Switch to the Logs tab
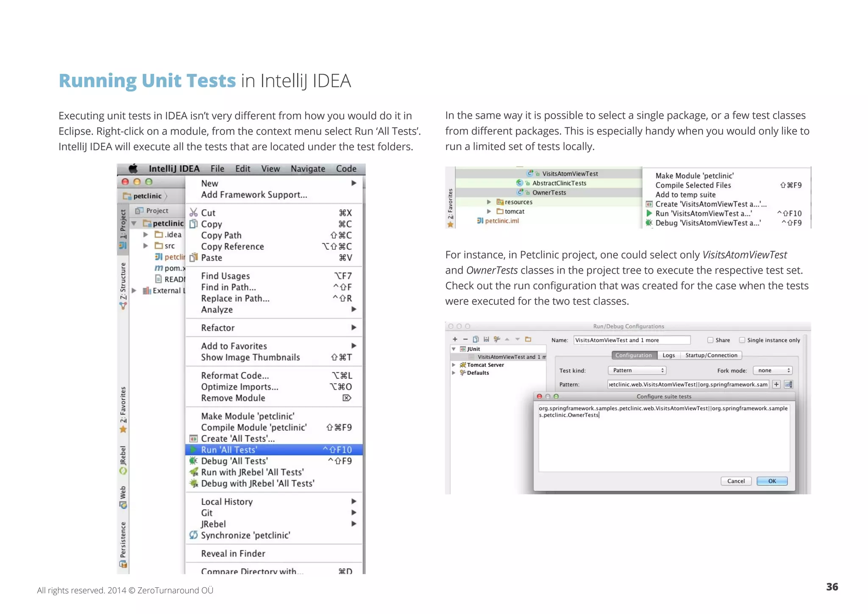The image size is (868, 614). click(x=668, y=355)
